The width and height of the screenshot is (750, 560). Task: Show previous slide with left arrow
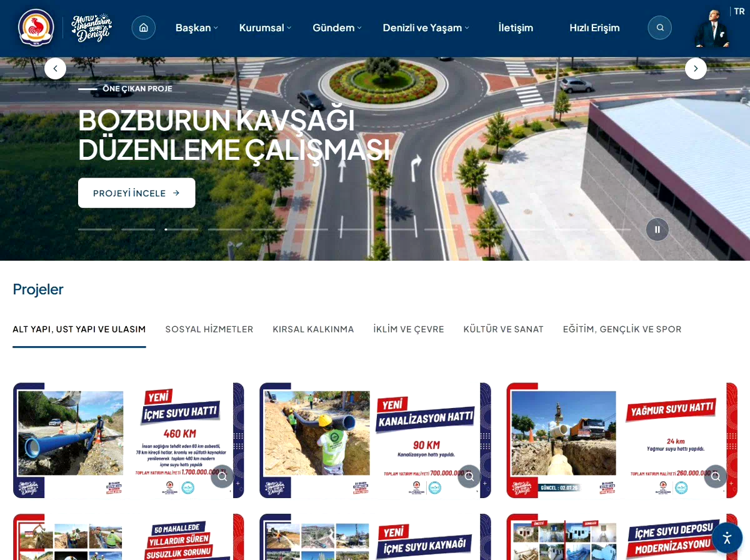[55, 69]
